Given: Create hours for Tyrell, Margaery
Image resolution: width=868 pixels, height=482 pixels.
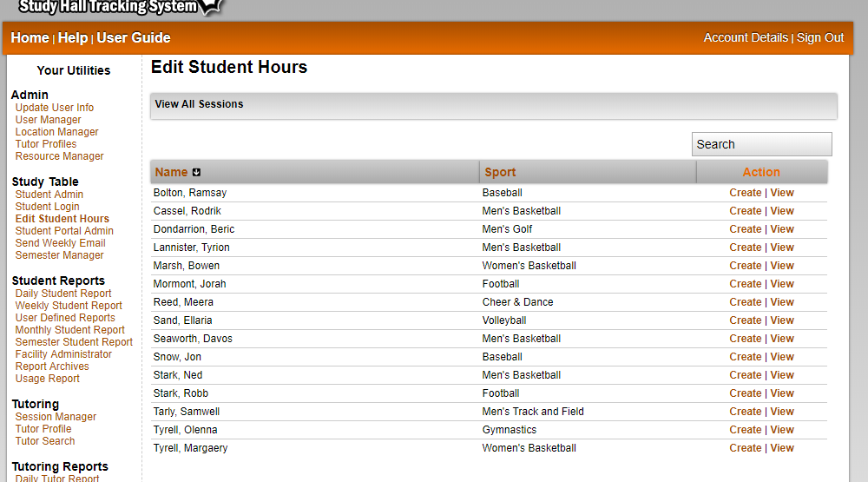Looking at the screenshot, I should 745,449.
